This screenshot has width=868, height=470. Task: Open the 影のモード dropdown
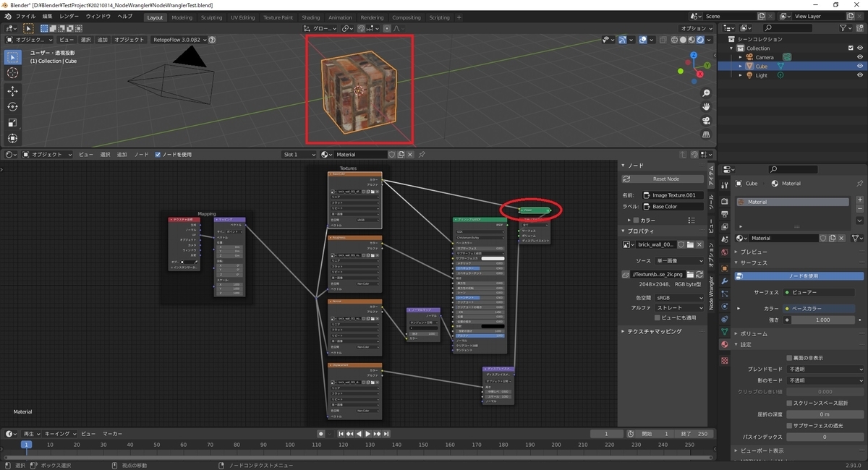point(825,380)
